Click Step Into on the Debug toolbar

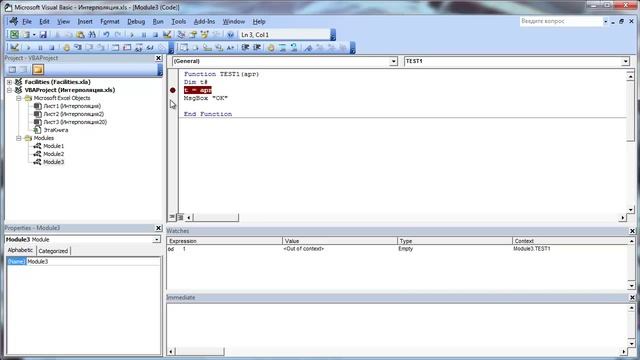(x=78, y=48)
